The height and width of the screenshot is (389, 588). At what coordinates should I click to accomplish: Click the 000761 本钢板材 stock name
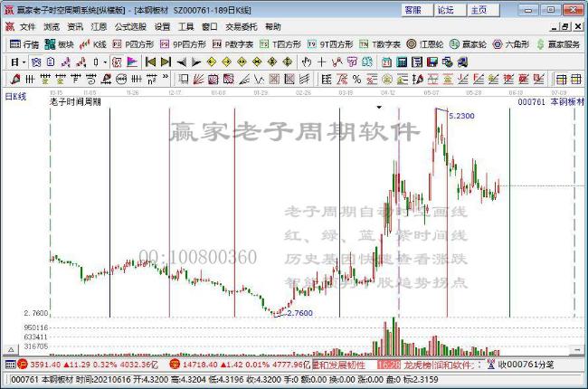pos(551,101)
